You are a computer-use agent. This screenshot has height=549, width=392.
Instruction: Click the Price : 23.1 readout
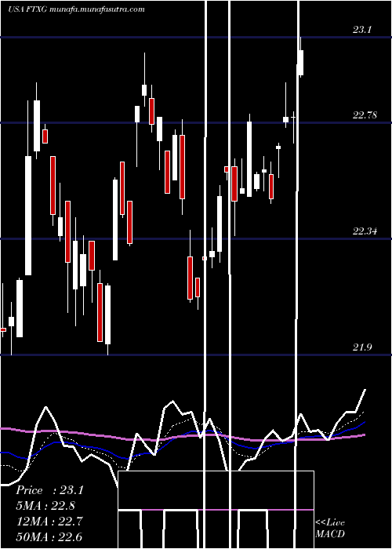point(49,490)
